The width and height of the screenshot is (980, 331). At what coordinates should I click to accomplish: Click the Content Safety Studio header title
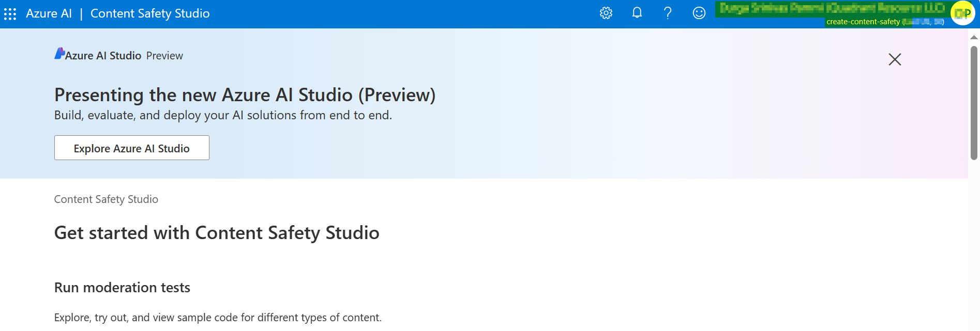(x=150, y=13)
